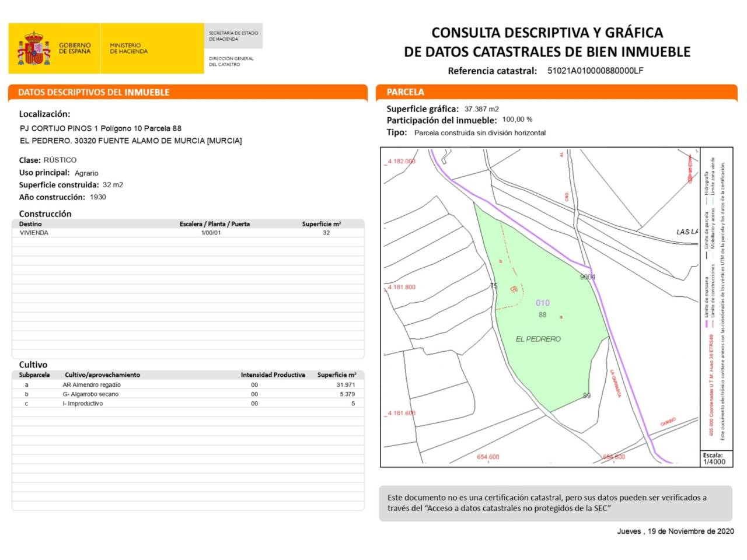
Task: Click the Superficie gráfica value '37.387 m2'
Action: pos(481,109)
